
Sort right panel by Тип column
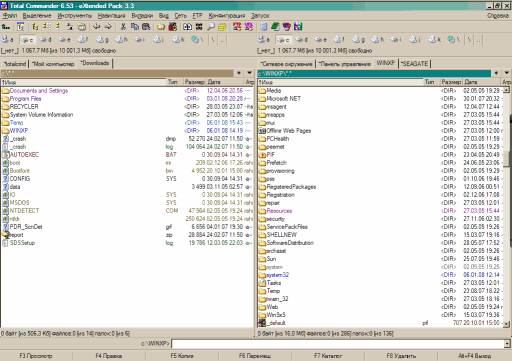click(432, 82)
